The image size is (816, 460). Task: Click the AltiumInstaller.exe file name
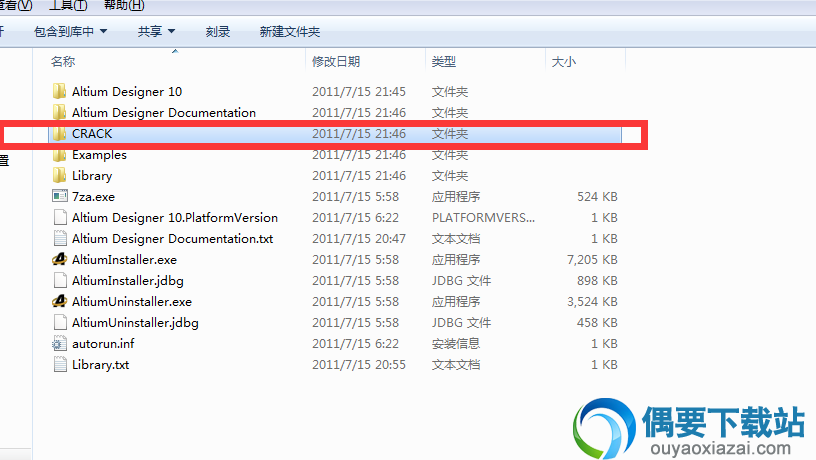point(124,260)
